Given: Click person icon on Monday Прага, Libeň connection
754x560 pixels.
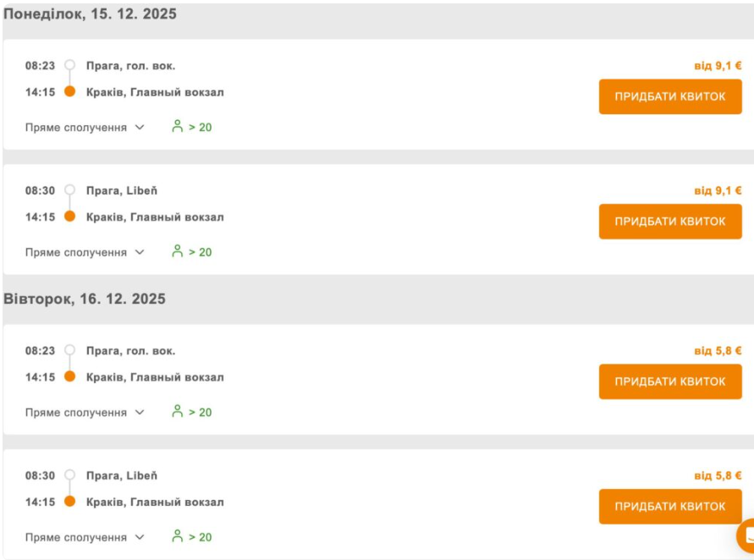Looking at the screenshot, I should coord(178,251).
